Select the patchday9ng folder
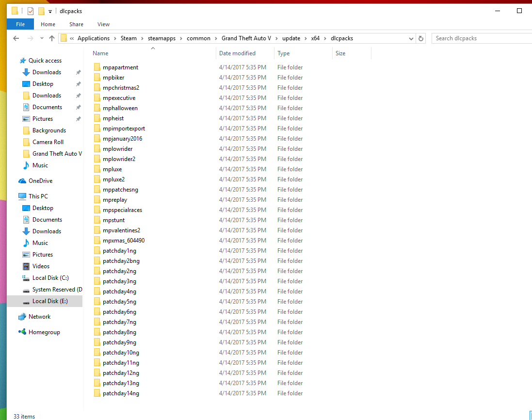532x420 pixels. (119, 342)
